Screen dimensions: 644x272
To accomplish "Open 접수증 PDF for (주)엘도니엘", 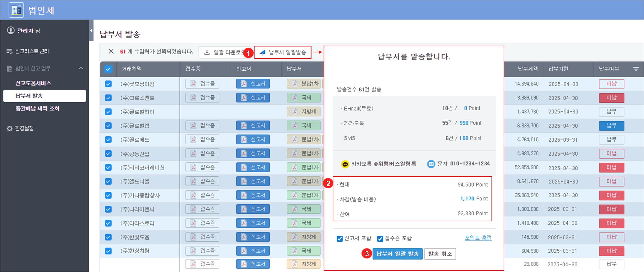I will [202, 181].
